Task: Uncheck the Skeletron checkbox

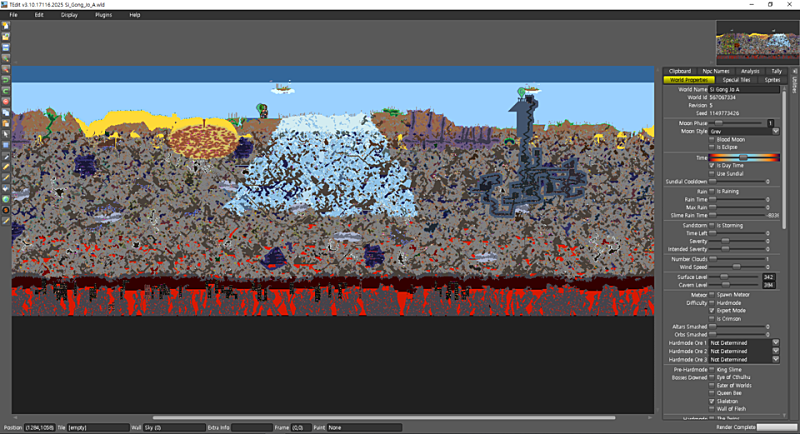Action: click(x=712, y=401)
